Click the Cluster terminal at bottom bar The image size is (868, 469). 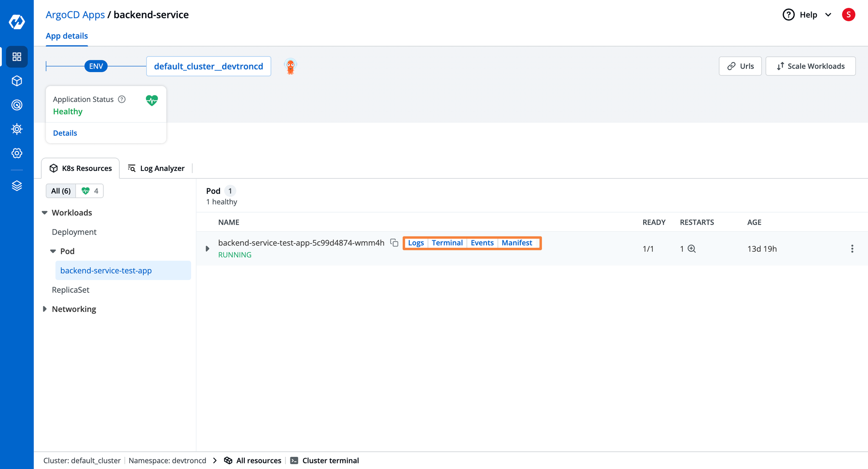coord(325,460)
